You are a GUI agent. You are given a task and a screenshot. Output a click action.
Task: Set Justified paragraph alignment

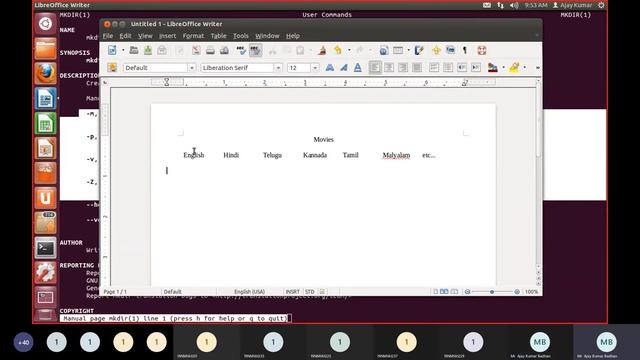(417, 67)
